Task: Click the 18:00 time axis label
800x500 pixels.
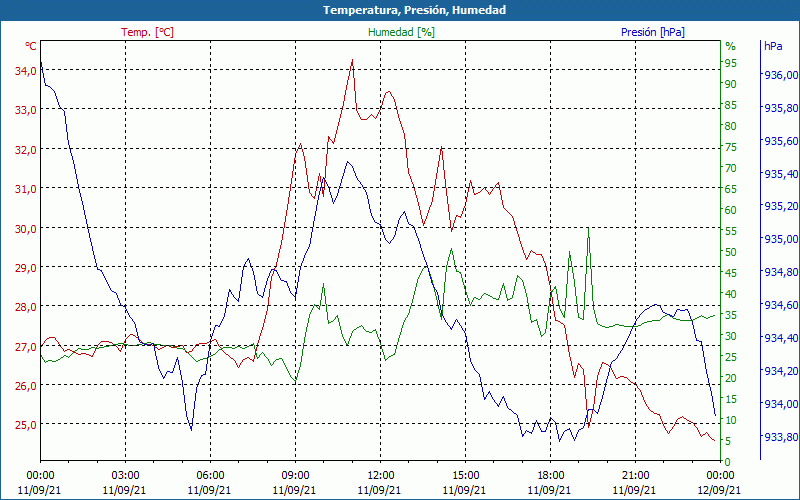Action: (x=550, y=476)
